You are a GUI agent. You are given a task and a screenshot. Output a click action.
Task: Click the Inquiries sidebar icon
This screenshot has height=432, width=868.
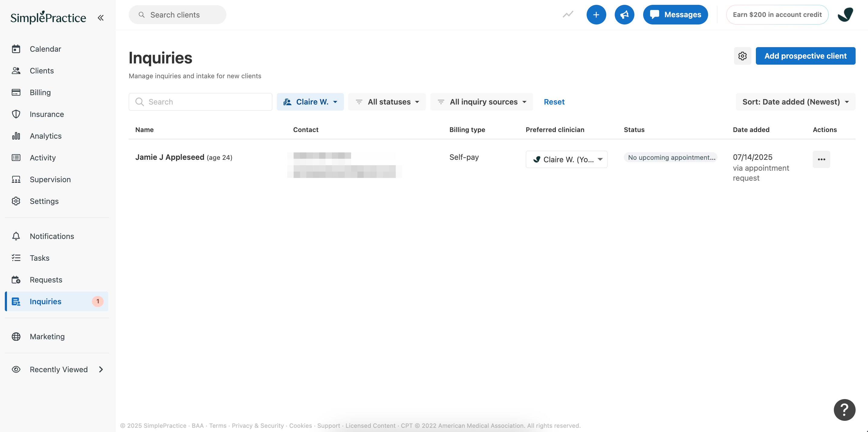[x=16, y=301]
